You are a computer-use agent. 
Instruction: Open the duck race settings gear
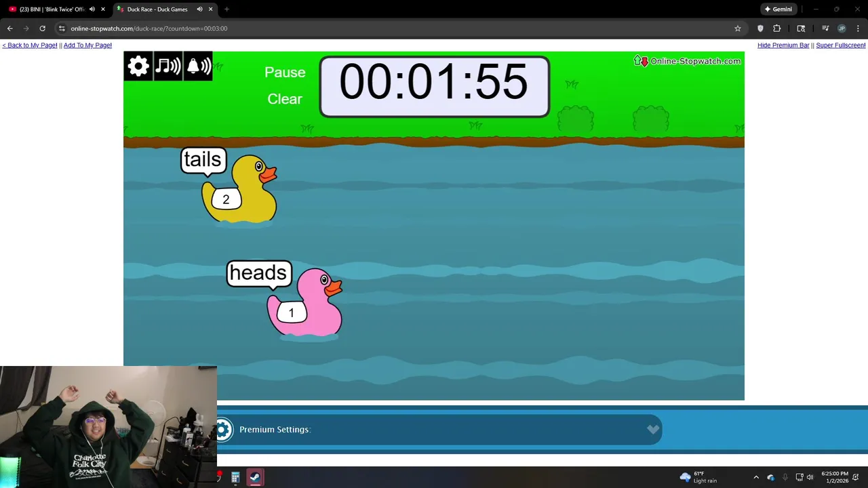tap(138, 66)
